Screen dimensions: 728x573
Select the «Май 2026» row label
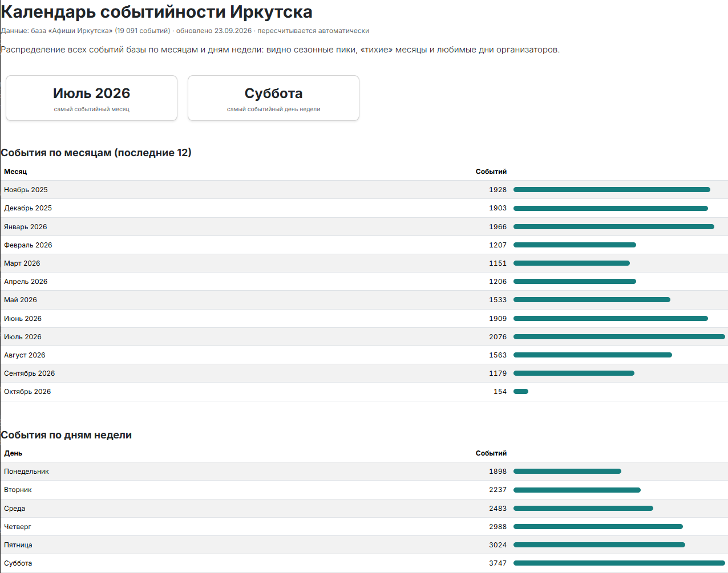point(21,300)
